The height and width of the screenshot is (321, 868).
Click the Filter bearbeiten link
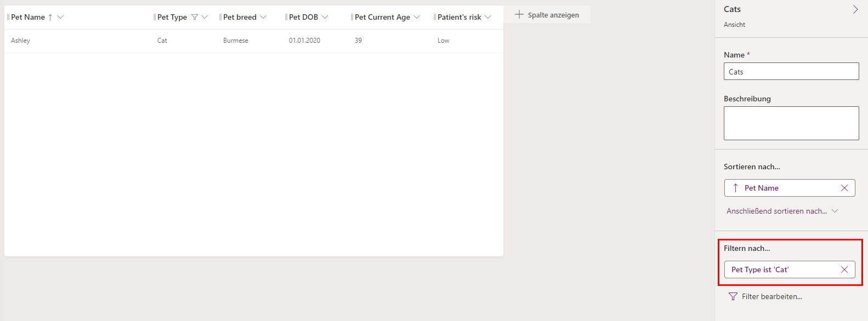[x=772, y=296]
